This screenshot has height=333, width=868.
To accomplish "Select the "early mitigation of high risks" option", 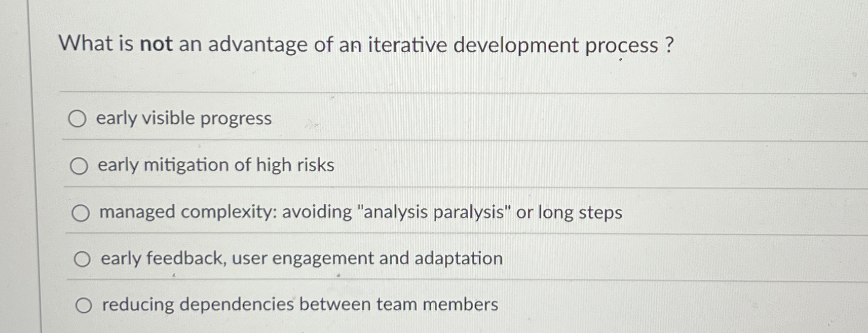I will [x=79, y=166].
